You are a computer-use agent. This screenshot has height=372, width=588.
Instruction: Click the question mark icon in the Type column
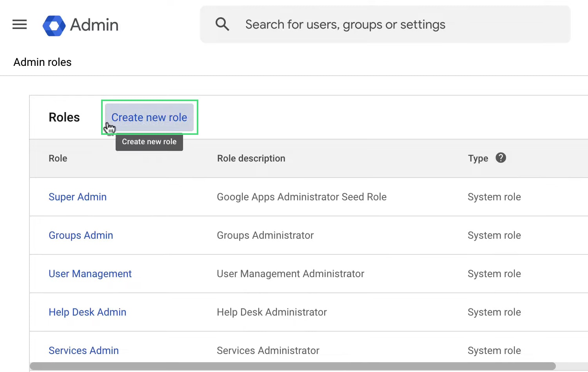501,158
